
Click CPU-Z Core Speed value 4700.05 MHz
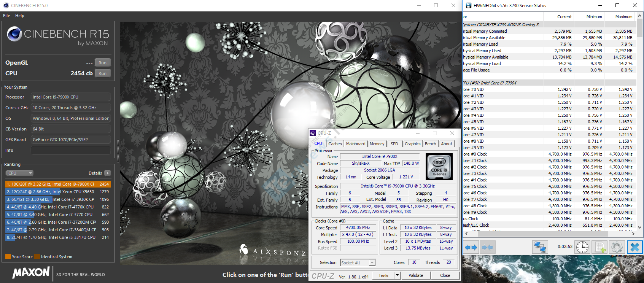pos(358,227)
